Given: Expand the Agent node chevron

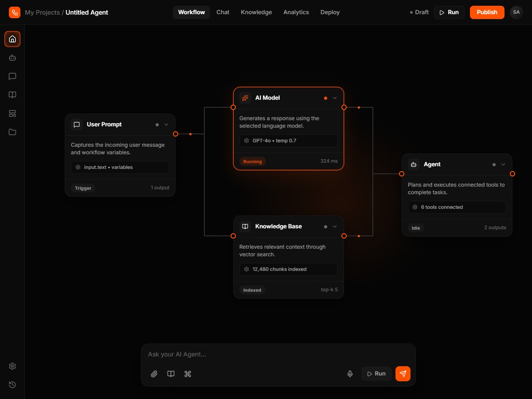Looking at the screenshot, I should (x=503, y=164).
